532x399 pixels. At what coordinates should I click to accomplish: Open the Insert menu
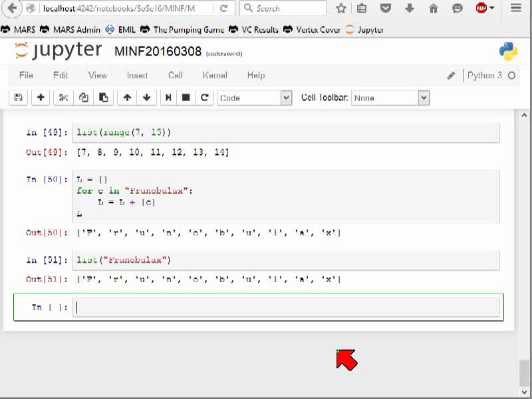pyautogui.click(x=137, y=75)
